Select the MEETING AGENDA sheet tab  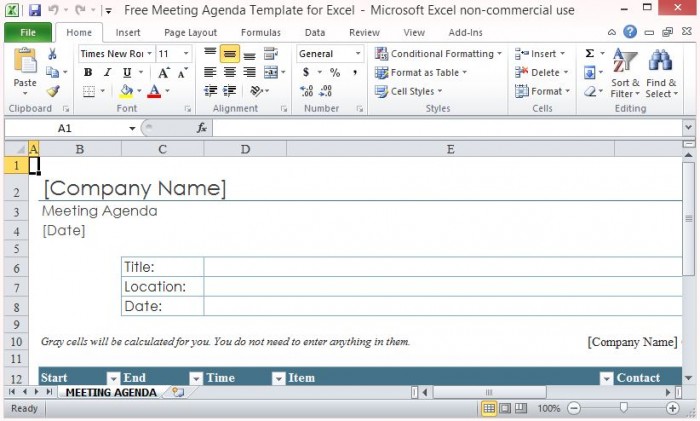111,392
